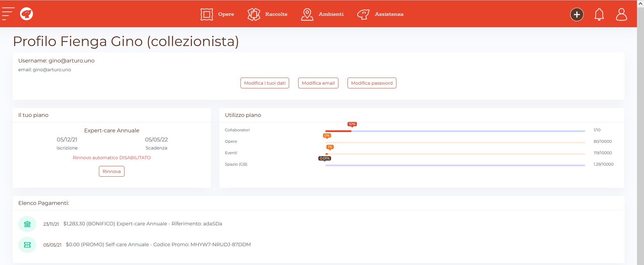
Task: Click the 80/10000 Opere count
Action: click(x=603, y=141)
